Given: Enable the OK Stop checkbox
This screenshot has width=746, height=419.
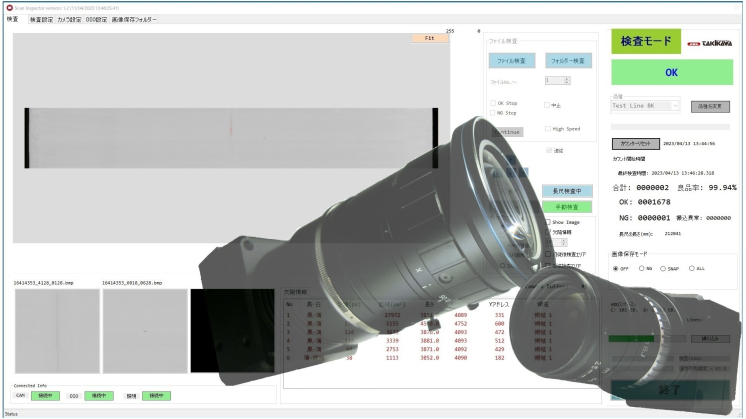Looking at the screenshot, I should coord(493,103).
